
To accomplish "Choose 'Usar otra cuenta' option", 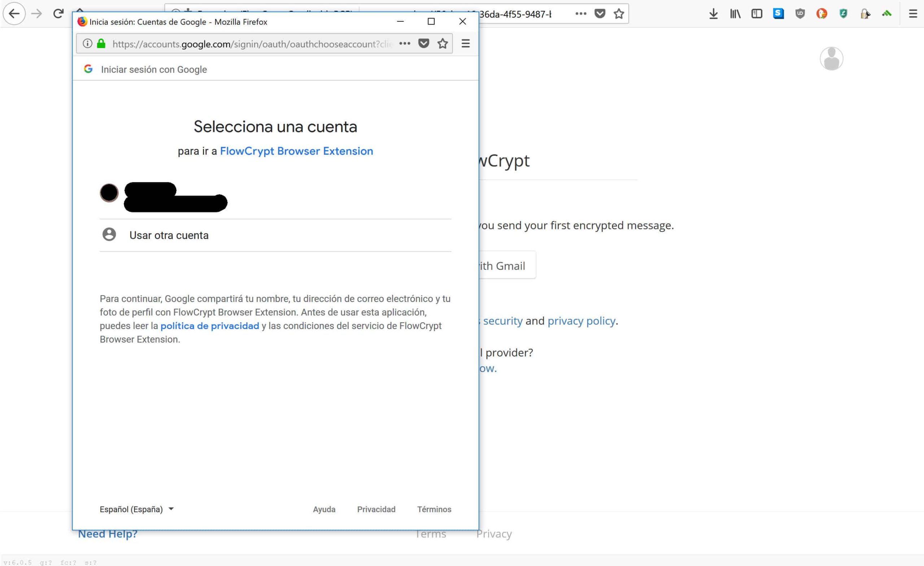I will coord(275,236).
